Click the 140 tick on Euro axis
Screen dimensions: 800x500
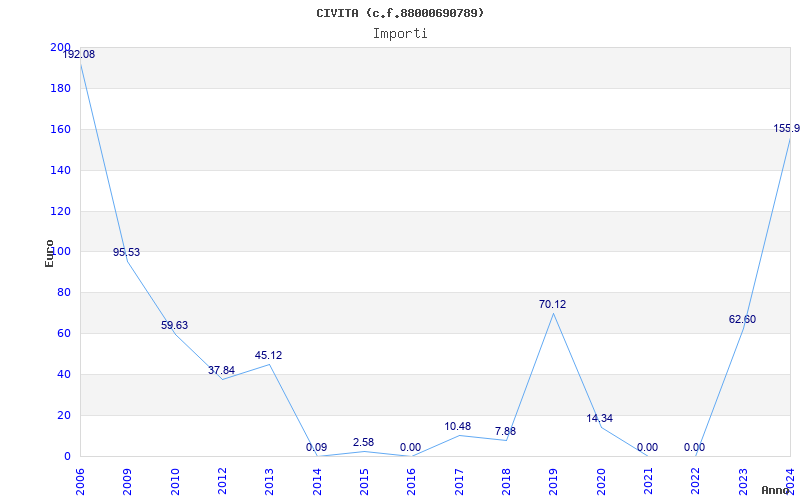(60, 170)
